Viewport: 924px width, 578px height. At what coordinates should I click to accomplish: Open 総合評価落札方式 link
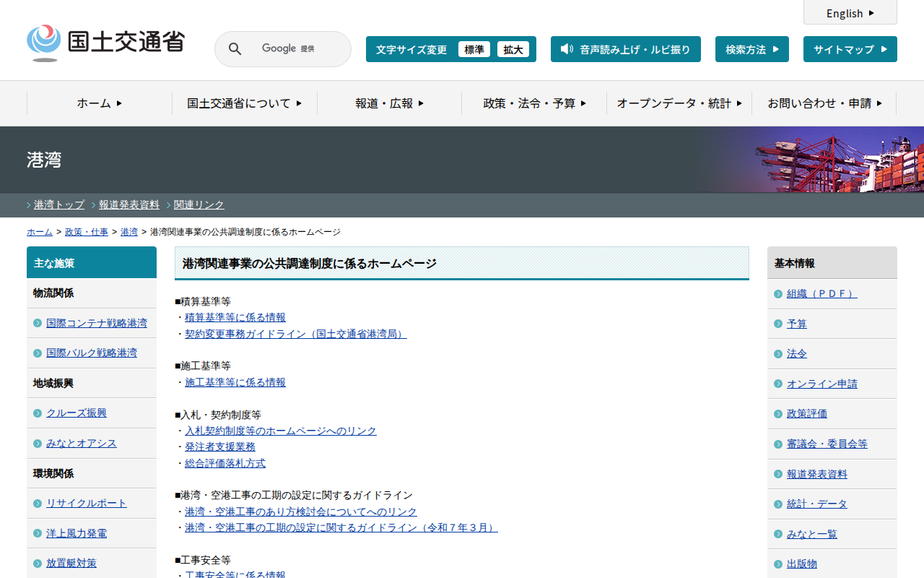[x=225, y=463]
